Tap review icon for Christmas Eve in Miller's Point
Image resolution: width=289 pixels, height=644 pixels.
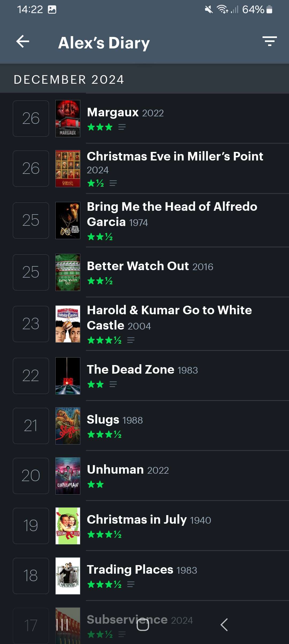point(113,183)
